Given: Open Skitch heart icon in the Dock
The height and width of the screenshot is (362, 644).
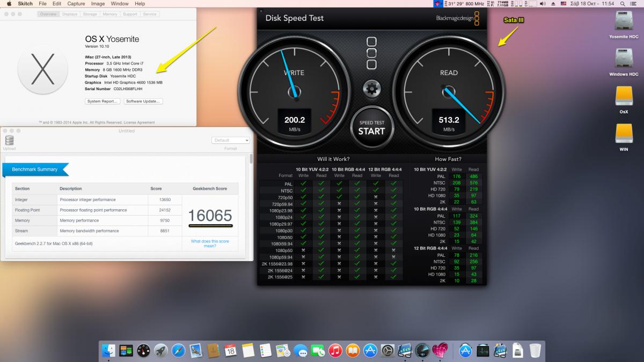Looking at the screenshot, I should [440, 351].
